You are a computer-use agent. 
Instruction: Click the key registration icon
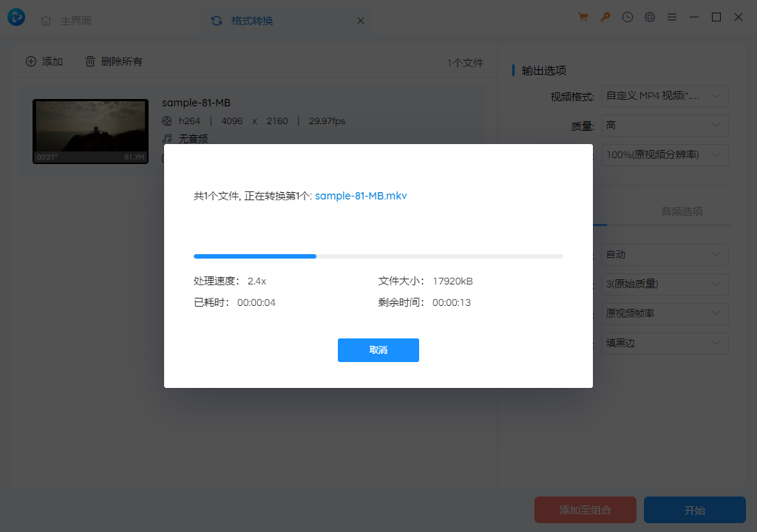[605, 16]
